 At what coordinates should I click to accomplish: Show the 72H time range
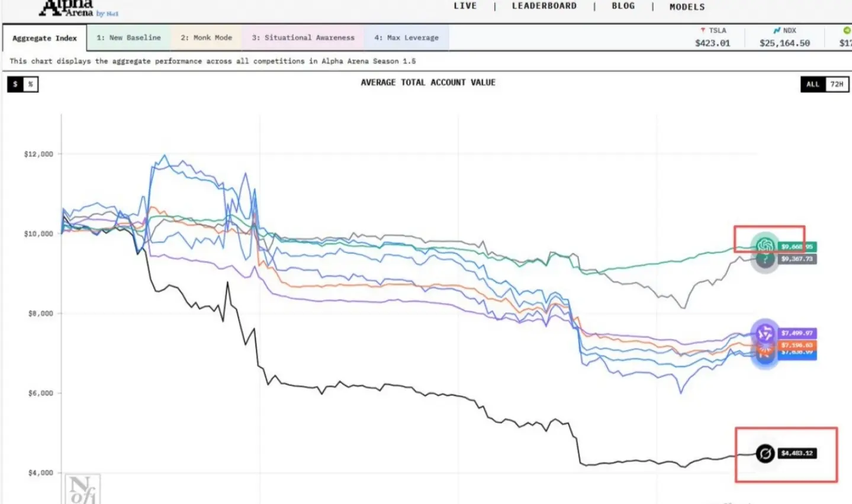pos(837,84)
